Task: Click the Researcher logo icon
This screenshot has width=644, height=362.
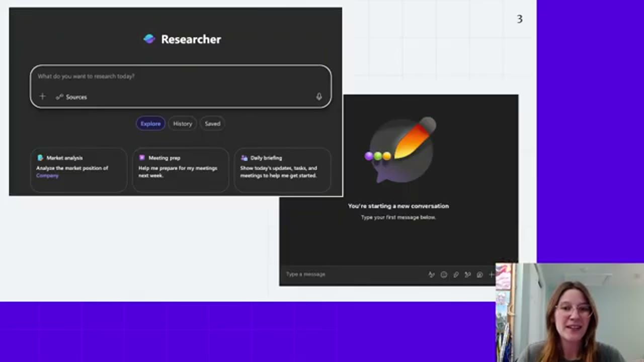Action: click(149, 39)
